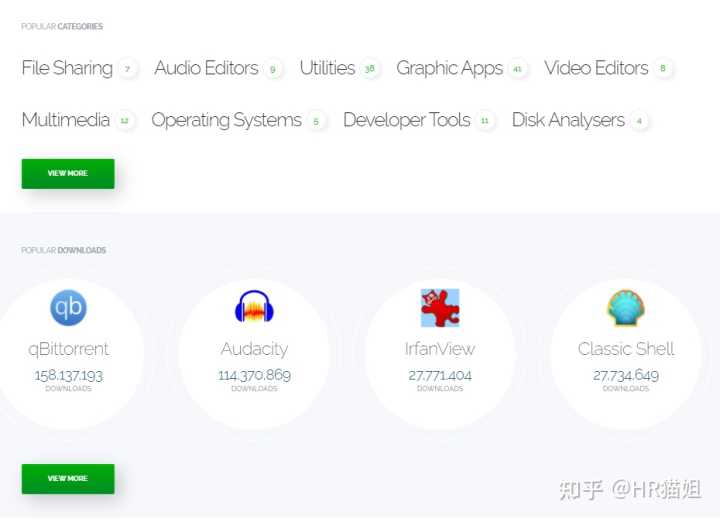Click the Popular Downloads heading
The width and height of the screenshot is (720, 519).
pyautogui.click(x=63, y=250)
